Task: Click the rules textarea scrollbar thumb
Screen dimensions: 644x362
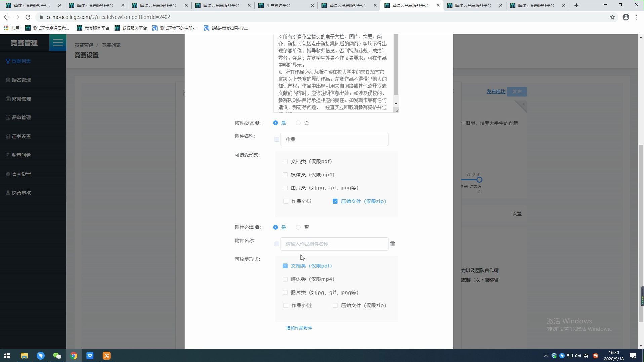Action: tap(396, 65)
